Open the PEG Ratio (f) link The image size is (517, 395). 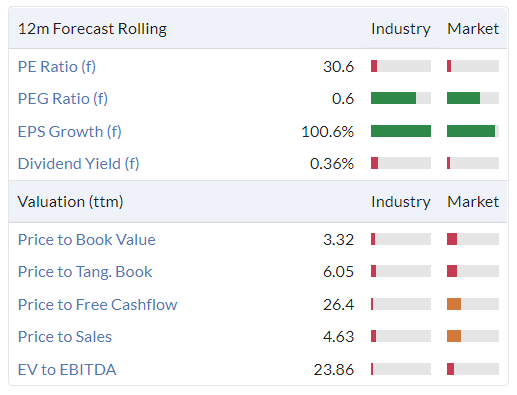63,99
